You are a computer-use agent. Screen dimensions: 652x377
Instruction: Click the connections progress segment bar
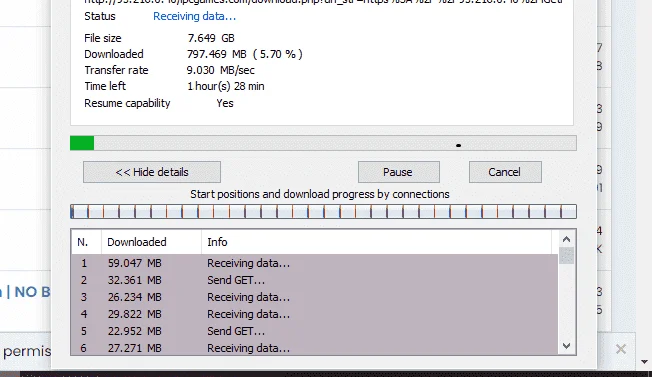tap(323, 212)
